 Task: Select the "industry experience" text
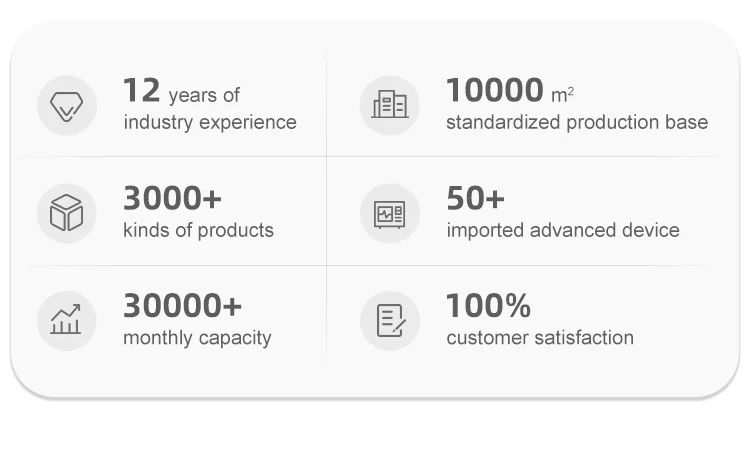click(210, 123)
